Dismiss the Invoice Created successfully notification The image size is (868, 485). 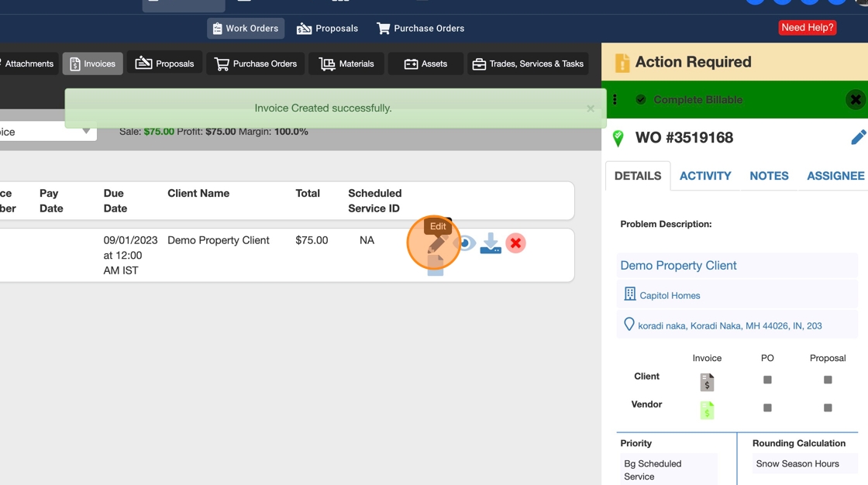click(591, 108)
